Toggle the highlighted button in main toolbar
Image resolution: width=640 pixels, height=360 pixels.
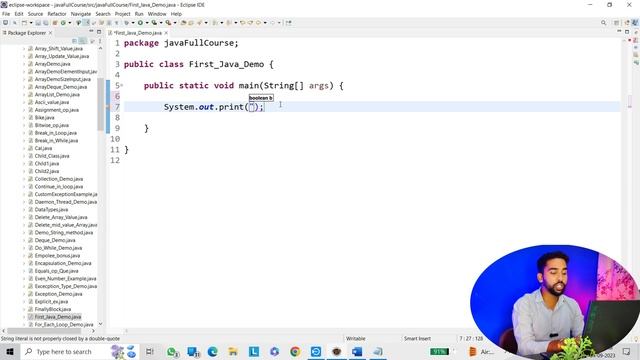click(86, 22)
